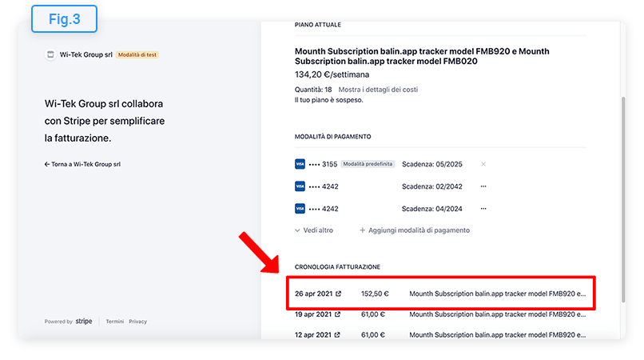Viewport: 644px width, 360px height.
Task: Click the 134,20 €/settimana price
Action: coord(332,74)
